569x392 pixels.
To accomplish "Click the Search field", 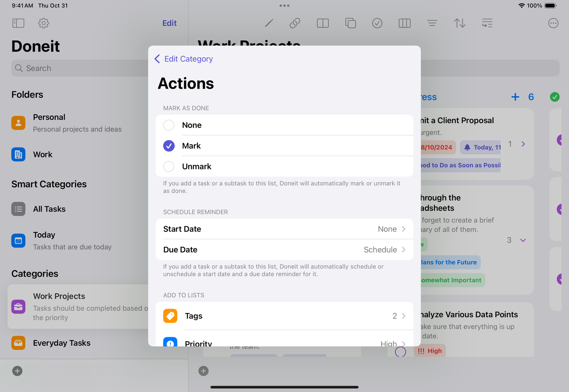I will pyautogui.click(x=80, y=68).
